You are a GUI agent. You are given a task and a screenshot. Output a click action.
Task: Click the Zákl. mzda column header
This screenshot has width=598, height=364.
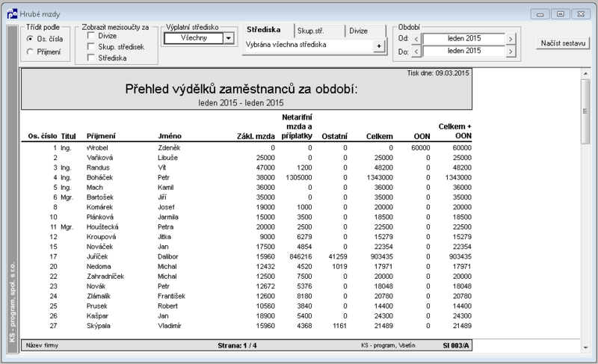pos(256,136)
